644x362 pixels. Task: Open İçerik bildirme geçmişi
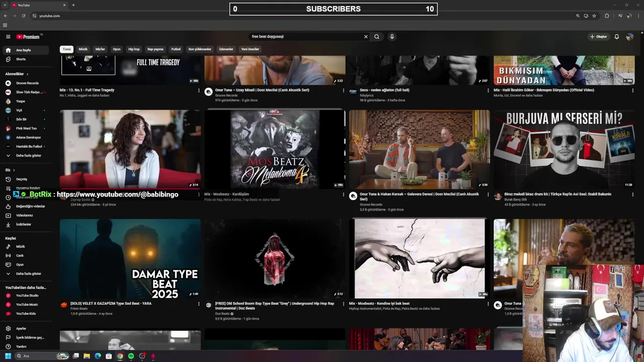pos(26,337)
